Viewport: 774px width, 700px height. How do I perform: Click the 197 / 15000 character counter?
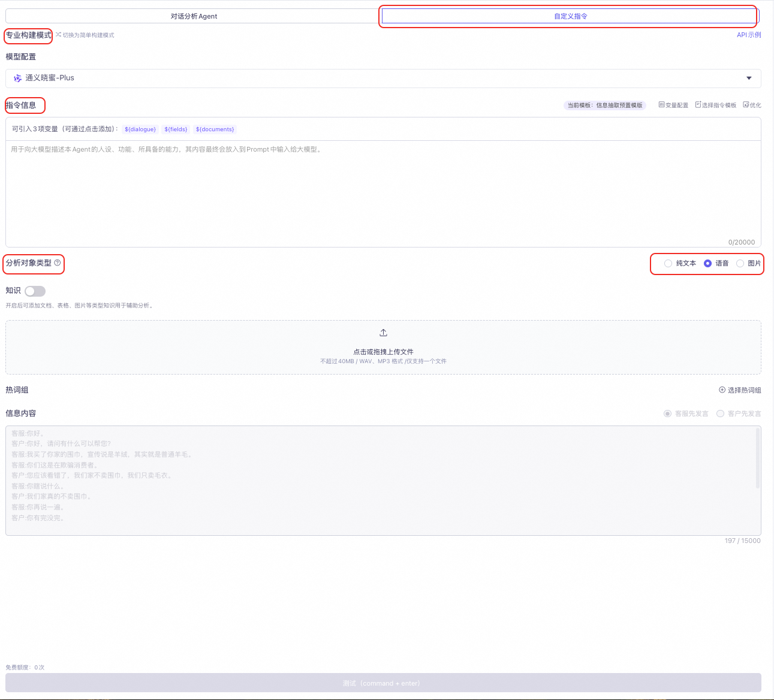742,541
